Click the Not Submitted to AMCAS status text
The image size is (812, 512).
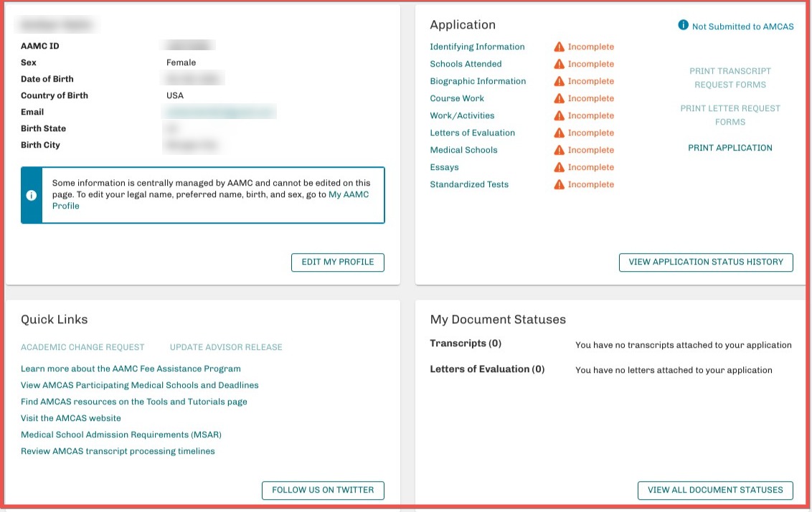742,27
